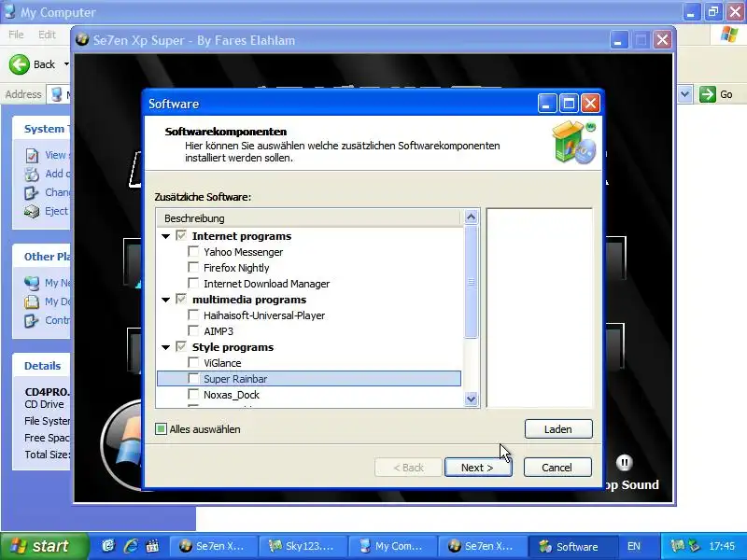
Task: Select the Internet Download Manager row text
Action: pyautogui.click(x=266, y=284)
